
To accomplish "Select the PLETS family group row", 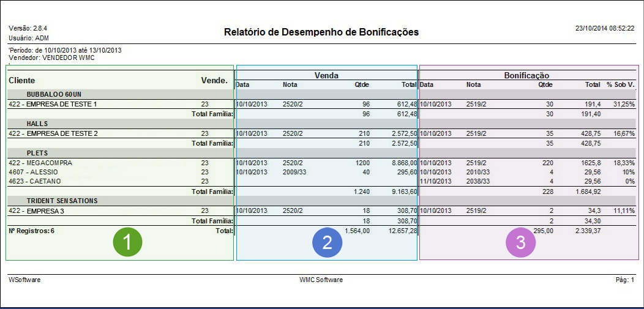I will pos(37,153).
